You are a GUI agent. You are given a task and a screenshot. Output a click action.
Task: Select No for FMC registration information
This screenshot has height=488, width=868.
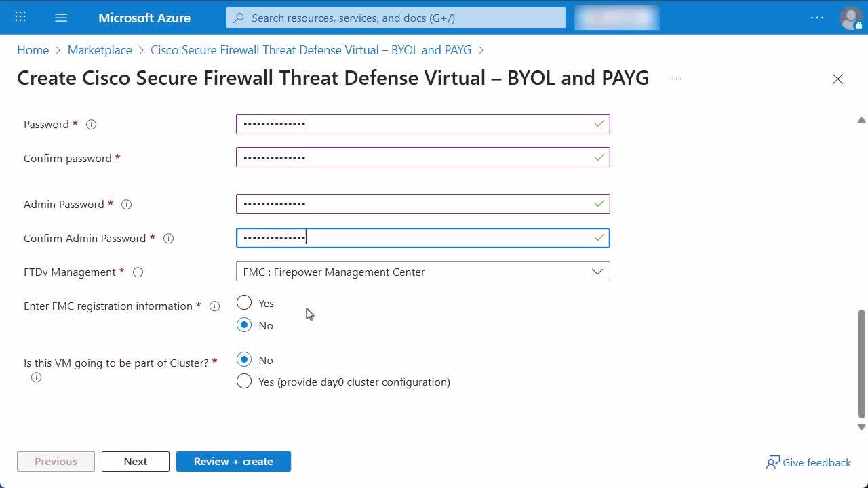[244, 325]
